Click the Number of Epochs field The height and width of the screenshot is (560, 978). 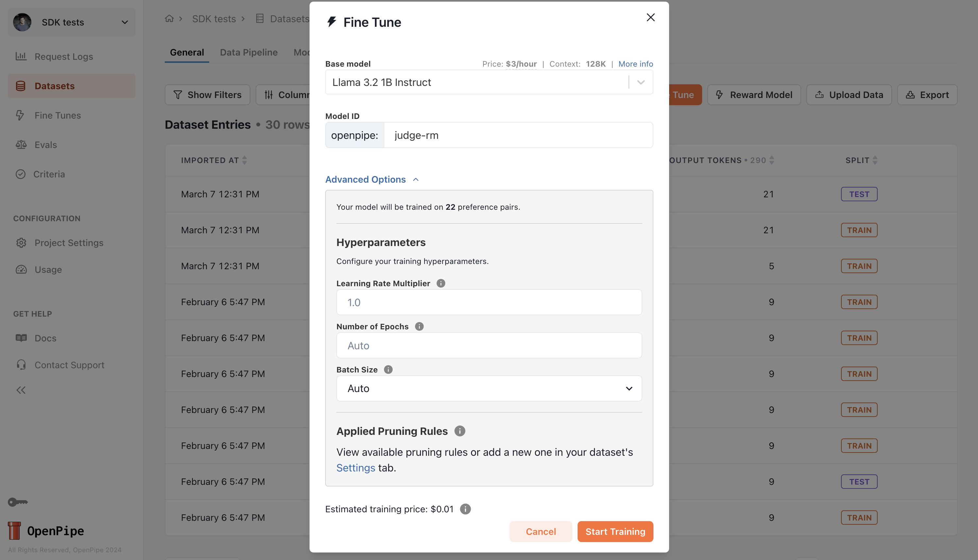[x=489, y=345]
